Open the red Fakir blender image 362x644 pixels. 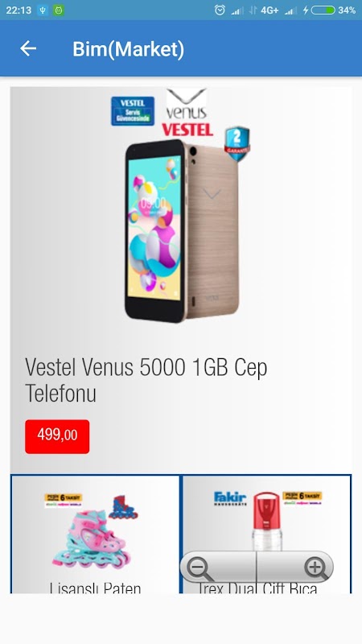268,522
